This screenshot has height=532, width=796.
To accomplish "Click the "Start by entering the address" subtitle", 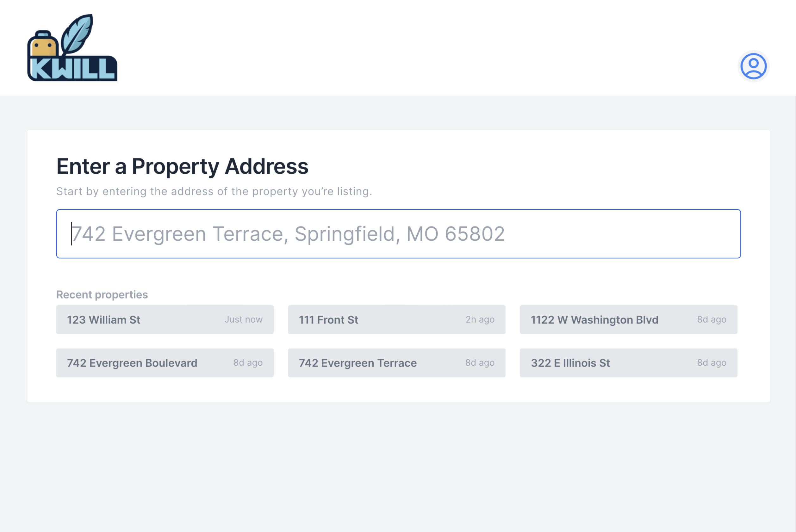I will tap(214, 191).
